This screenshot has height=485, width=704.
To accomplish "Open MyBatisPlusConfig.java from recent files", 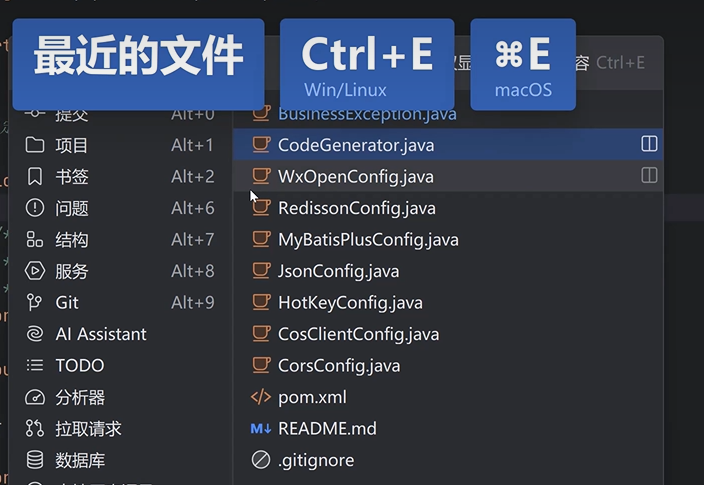I will (448, 239).
